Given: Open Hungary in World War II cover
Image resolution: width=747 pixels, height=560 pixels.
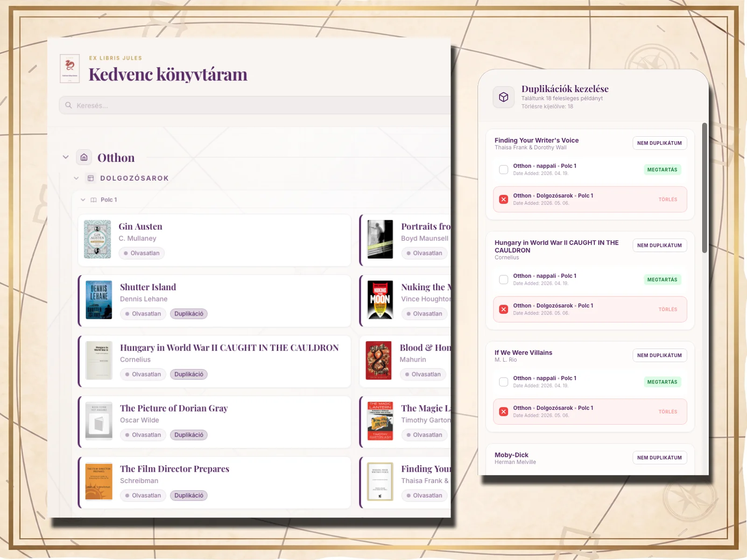Looking at the screenshot, I should (99, 360).
